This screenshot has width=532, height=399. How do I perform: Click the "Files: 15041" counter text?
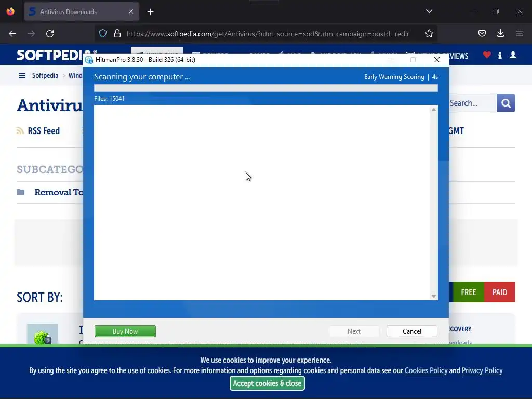pyautogui.click(x=109, y=98)
